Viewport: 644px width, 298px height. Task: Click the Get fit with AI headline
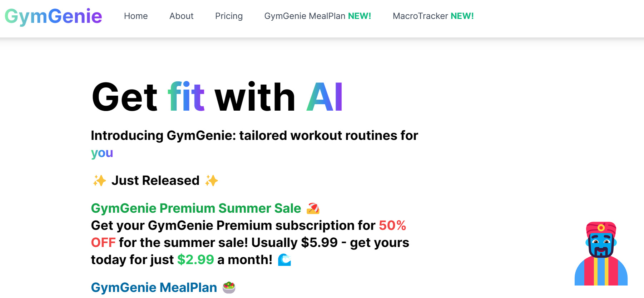click(x=217, y=97)
